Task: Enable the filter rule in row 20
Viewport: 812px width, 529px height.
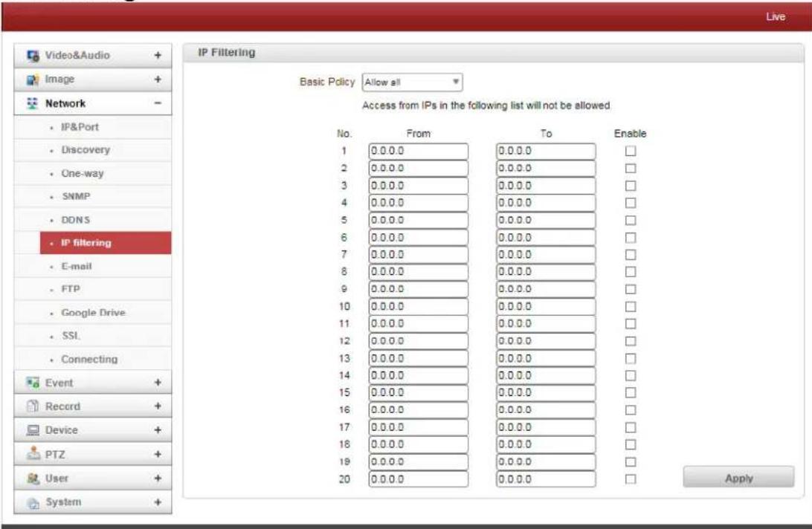Action: click(x=631, y=479)
